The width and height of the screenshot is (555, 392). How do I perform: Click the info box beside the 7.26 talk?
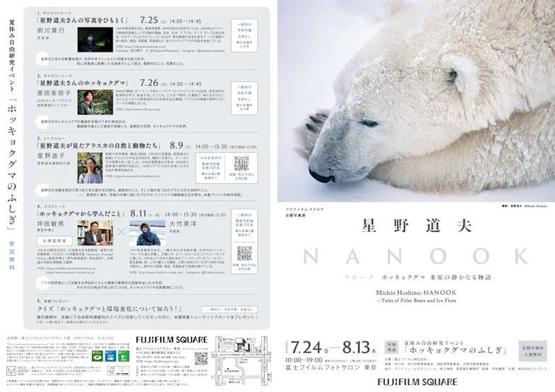[x=244, y=98]
